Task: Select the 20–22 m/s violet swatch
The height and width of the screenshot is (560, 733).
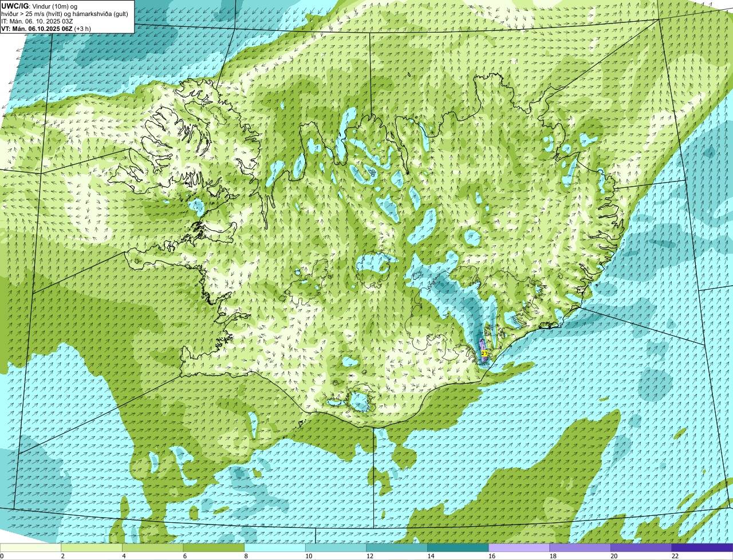Action: pyautogui.click(x=641, y=547)
